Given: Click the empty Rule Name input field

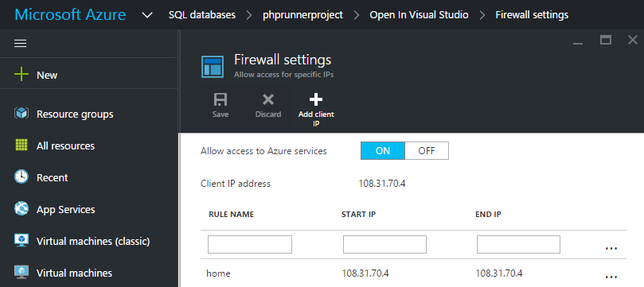Looking at the screenshot, I should point(250,244).
